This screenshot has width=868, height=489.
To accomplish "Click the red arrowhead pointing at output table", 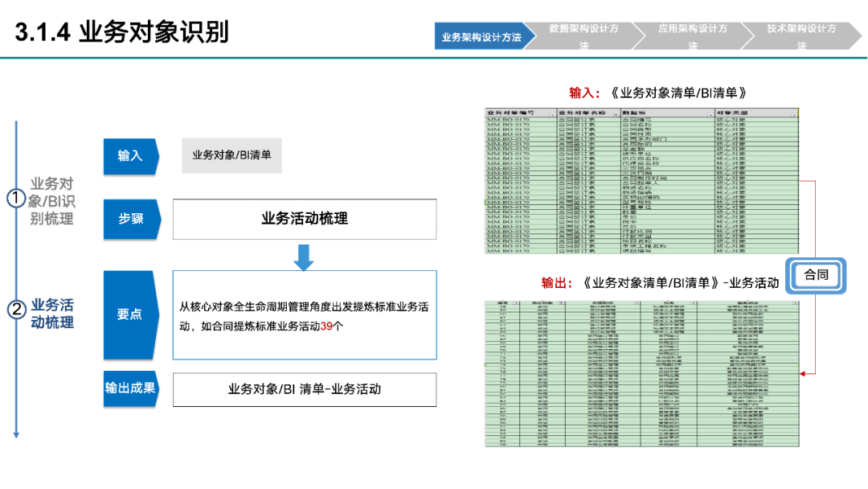I will pyautogui.click(x=803, y=374).
